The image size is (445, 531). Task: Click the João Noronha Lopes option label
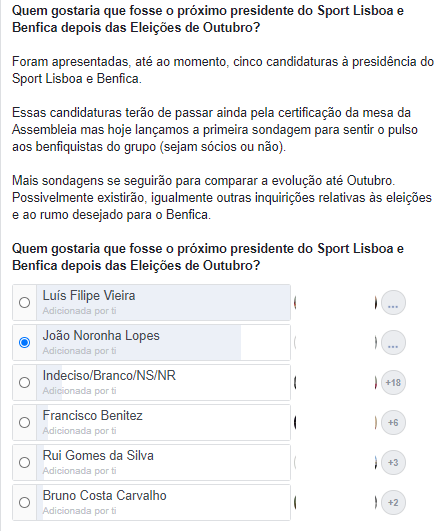[x=101, y=336]
